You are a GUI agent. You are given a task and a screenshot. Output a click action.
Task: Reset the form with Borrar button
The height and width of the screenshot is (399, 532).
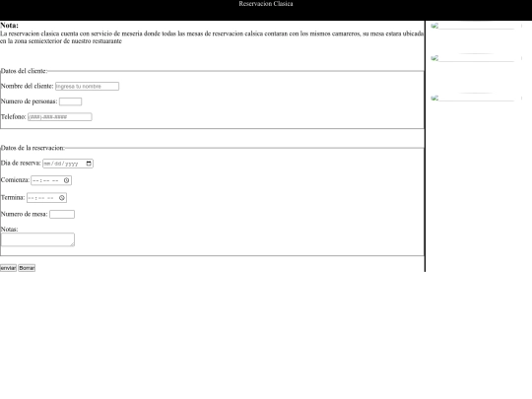[27, 268]
